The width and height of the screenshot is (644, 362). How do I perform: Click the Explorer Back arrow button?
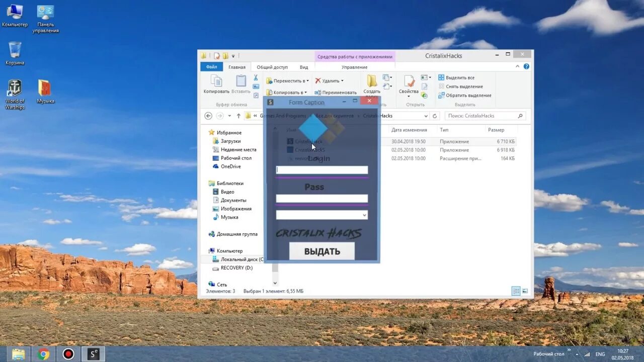click(x=208, y=116)
